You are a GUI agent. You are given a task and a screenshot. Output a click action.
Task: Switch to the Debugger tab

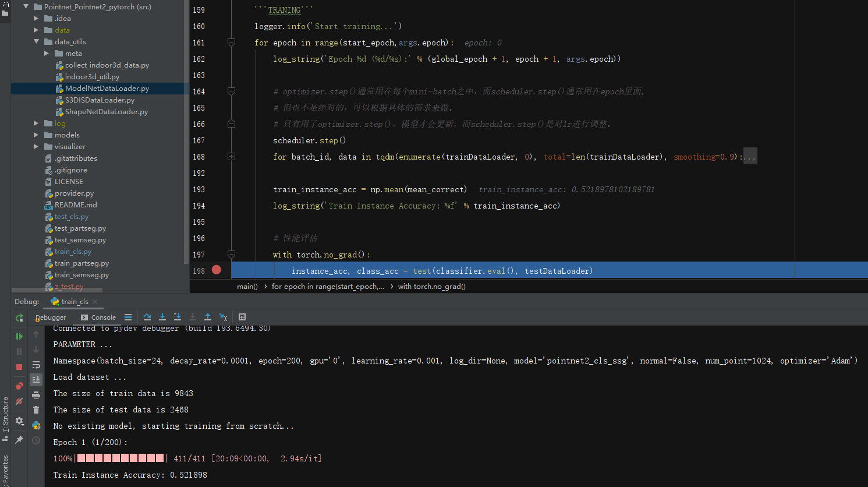pos(51,317)
